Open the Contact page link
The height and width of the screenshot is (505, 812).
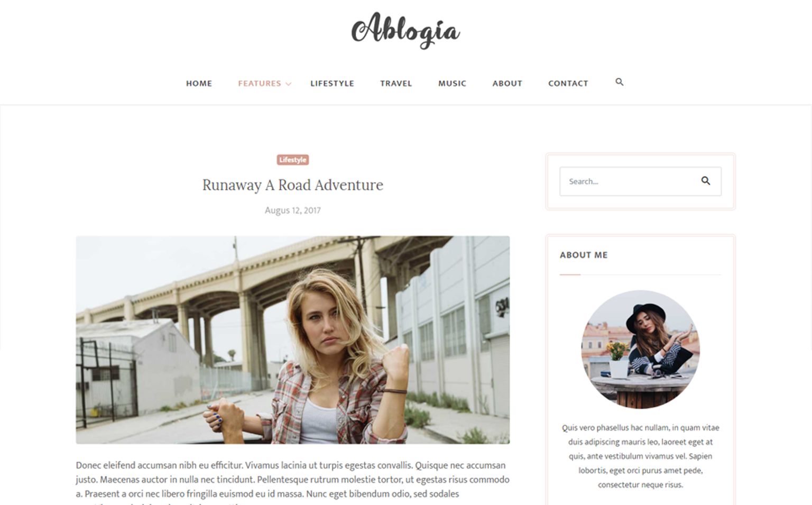pos(568,84)
